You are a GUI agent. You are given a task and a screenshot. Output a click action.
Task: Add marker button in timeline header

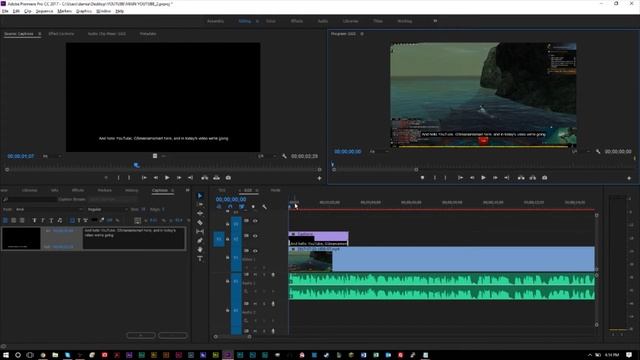pos(253,207)
